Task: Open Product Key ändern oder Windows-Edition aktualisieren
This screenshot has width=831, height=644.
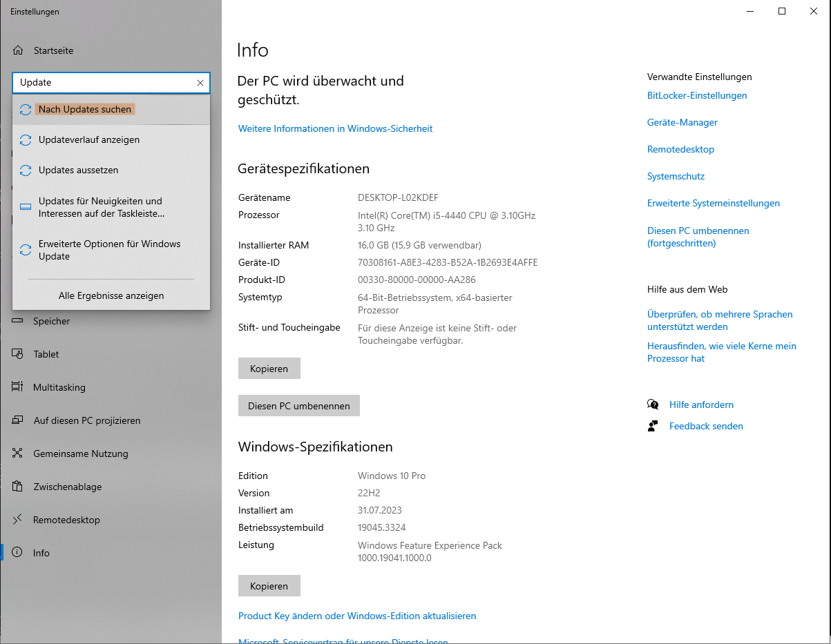Action: click(357, 616)
